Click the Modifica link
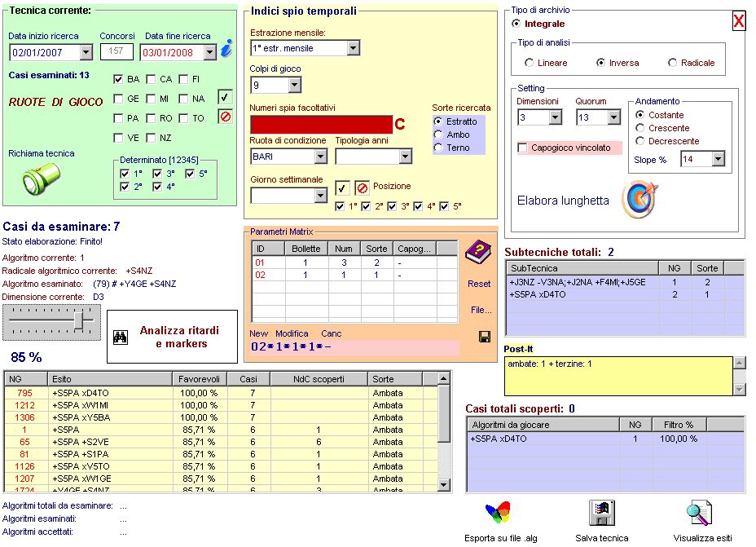 292,333
